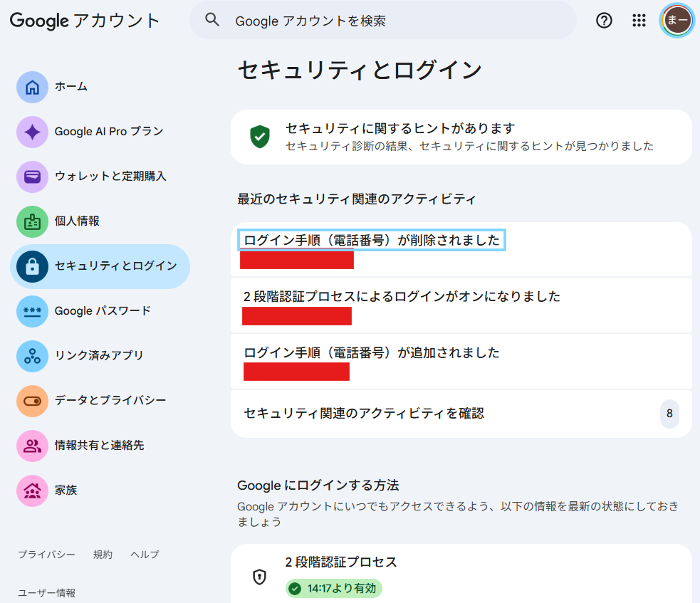Open the ホーム menu item
The height and width of the screenshot is (603, 700).
pos(100,87)
